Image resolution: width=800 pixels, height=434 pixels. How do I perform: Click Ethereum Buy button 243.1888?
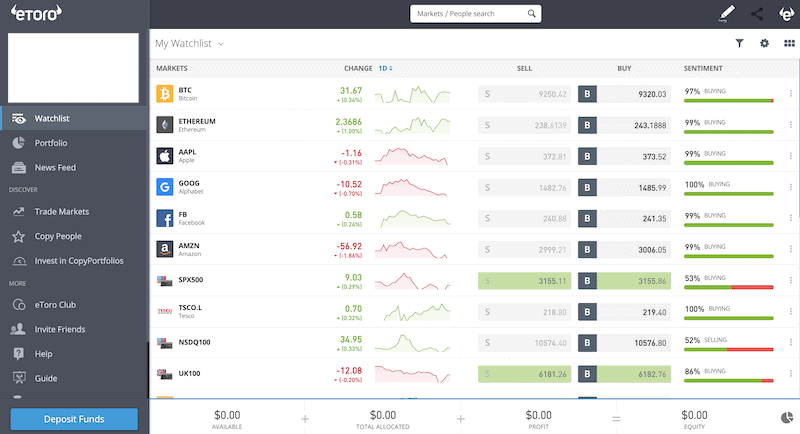point(624,125)
